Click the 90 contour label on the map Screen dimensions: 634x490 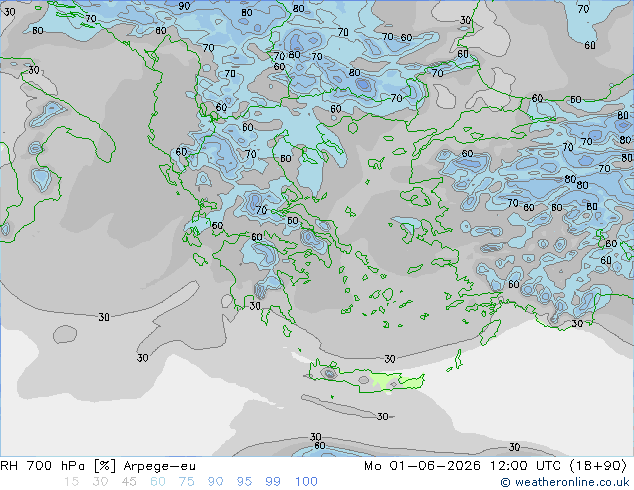click(184, 6)
